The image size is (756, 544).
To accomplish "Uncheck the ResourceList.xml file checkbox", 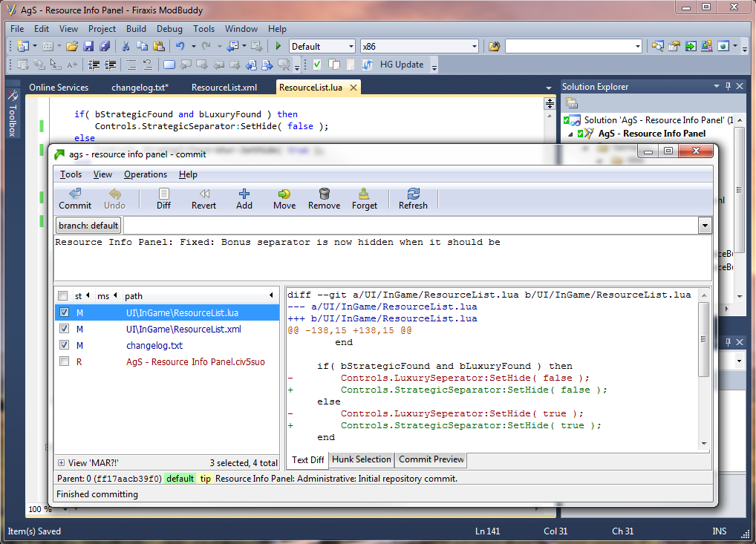I will [x=64, y=329].
